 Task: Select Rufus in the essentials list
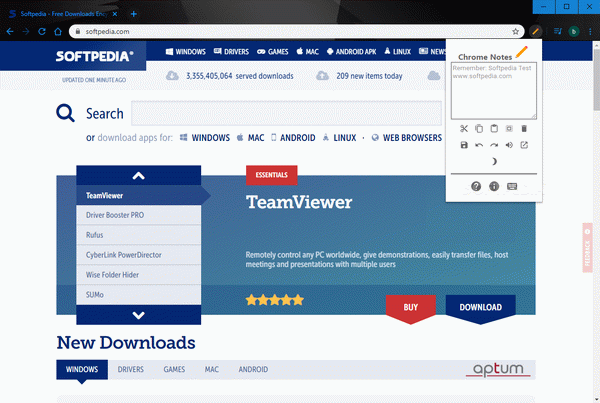[139, 235]
